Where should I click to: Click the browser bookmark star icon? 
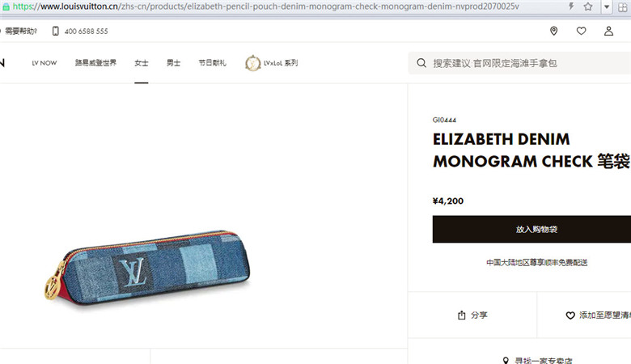pos(588,6)
